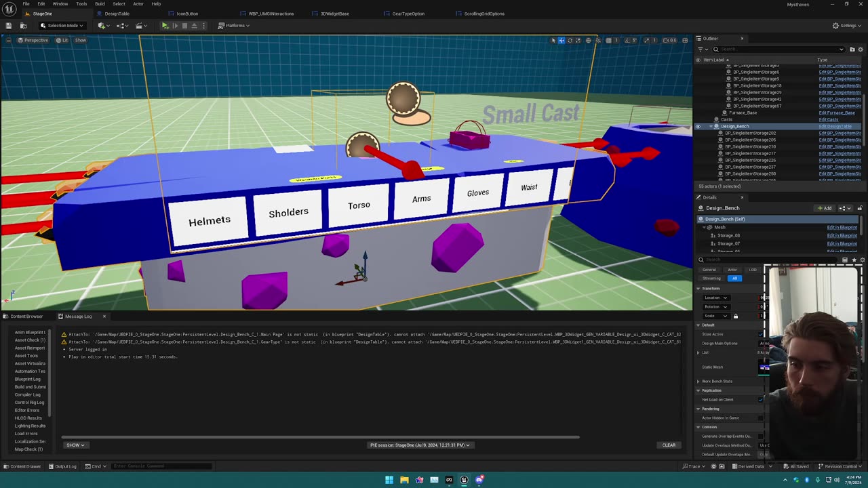This screenshot has height=488, width=868.
Task: Click the Details panel lock icon
Action: tap(860, 208)
